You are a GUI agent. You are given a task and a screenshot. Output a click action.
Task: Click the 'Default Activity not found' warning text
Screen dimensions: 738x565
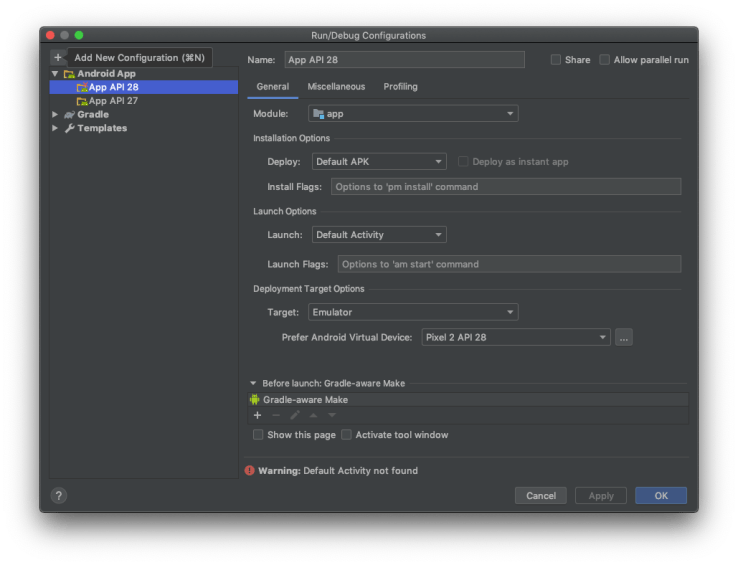pos(361,470)
